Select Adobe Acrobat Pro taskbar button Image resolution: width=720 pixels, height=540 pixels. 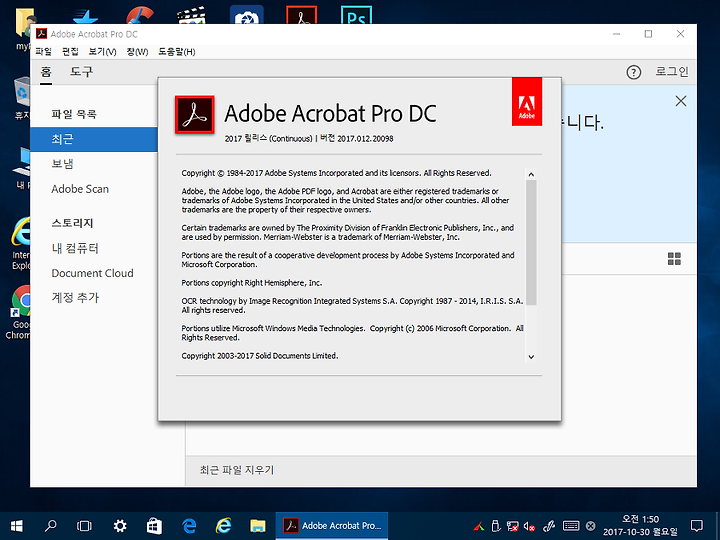pyautogui.click(x=332, y=526)
